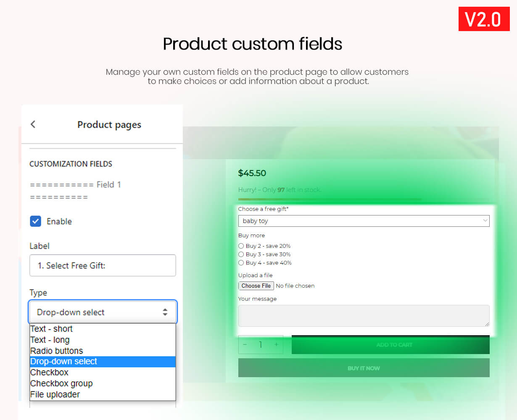Open the Type Drop-down select combo box
Image resolution: width=517 pixels, height=420 pixels.
click(x=103, y=312)
